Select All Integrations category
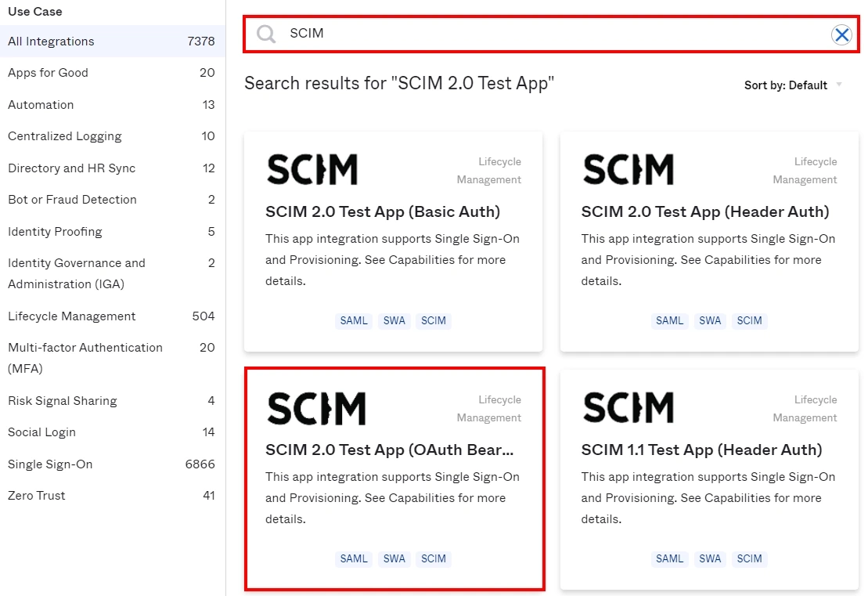This screenshot has height=596, width=868. pyautogui.click(x=113, y=41)
